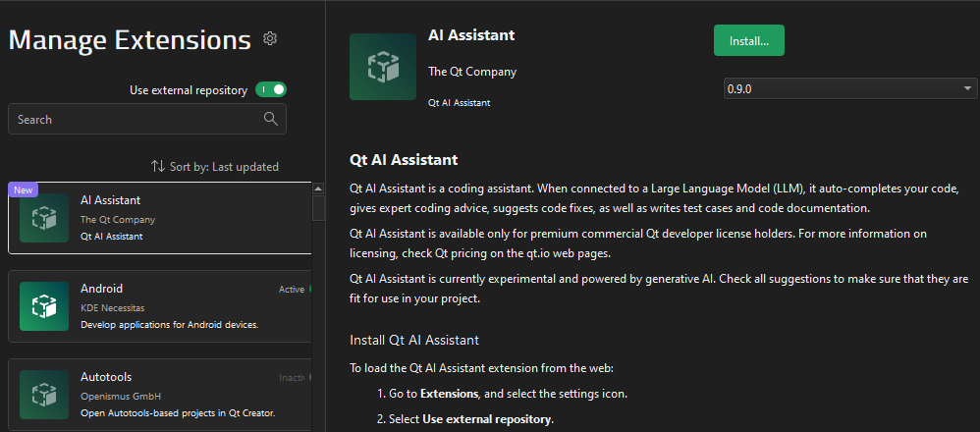Focus the Search input field
The width and height of the screenshot is (980, 432).
click(147, 119)
